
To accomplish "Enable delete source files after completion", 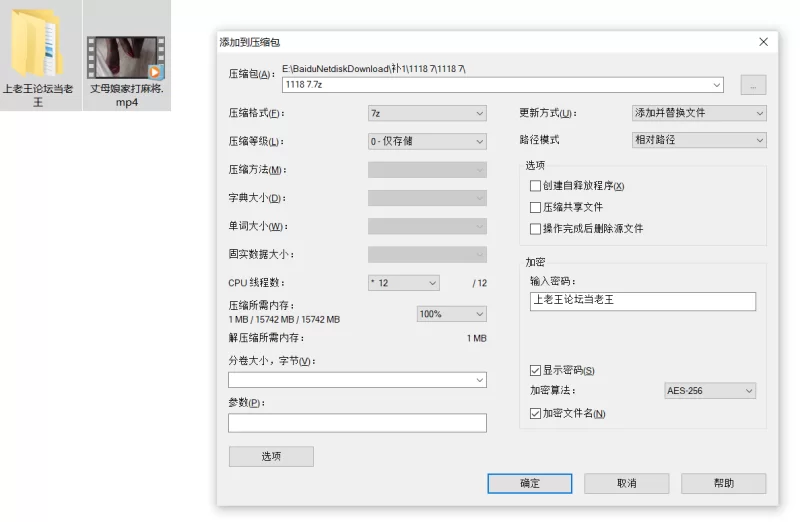I will pos(535,229).
